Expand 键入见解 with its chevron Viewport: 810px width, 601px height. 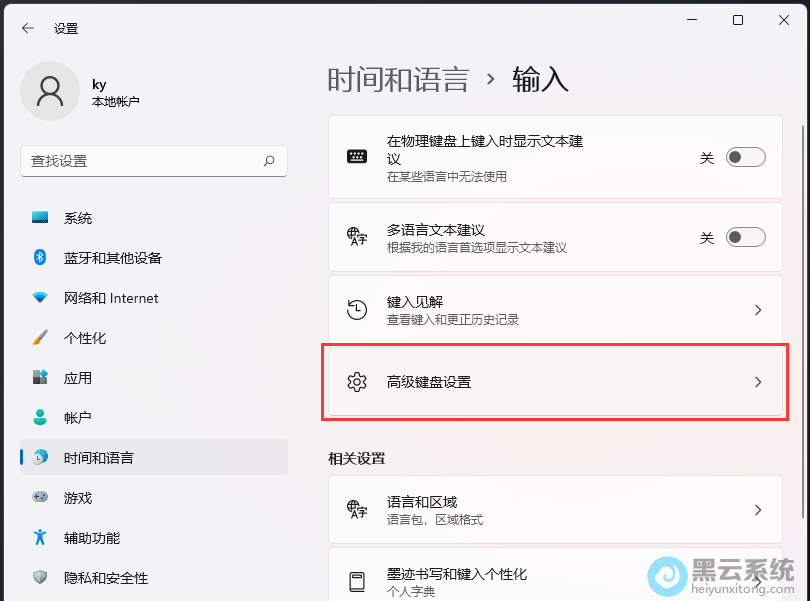coord(758,310)
